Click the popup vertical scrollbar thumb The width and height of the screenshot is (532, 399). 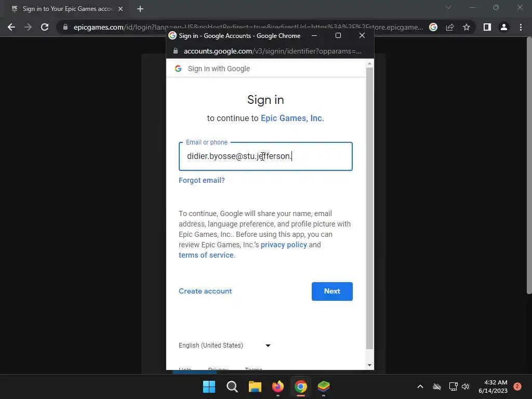369,208
